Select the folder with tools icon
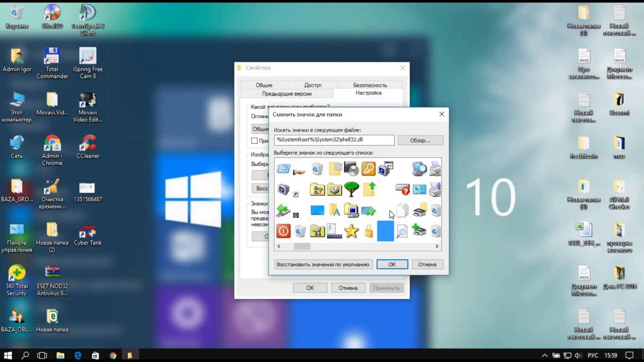The height and width of the screenshot is (362, 644). click(317, 231)
